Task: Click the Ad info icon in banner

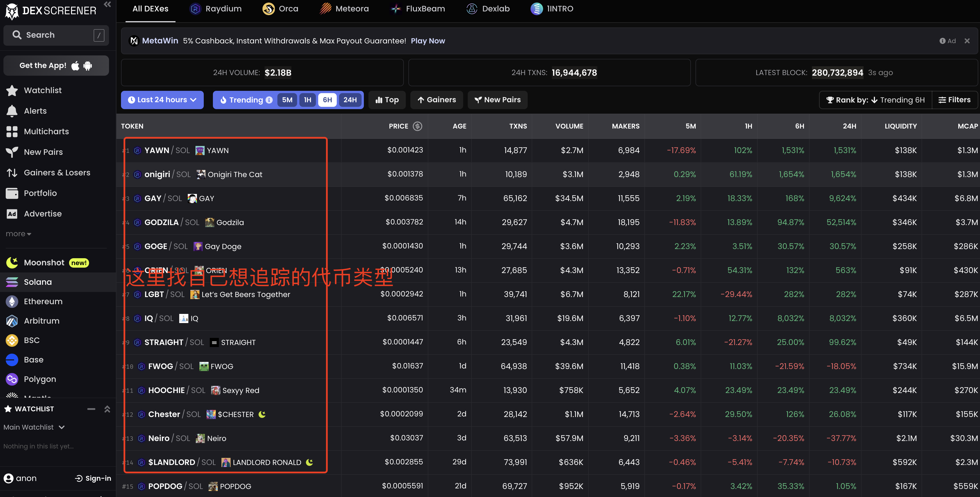Action: pos(942,41)
